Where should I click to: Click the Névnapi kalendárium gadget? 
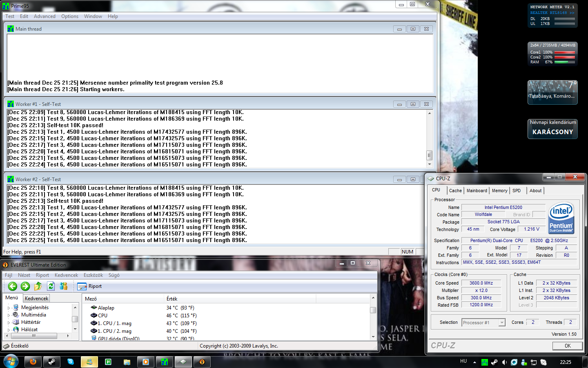(x=552, y=128)
